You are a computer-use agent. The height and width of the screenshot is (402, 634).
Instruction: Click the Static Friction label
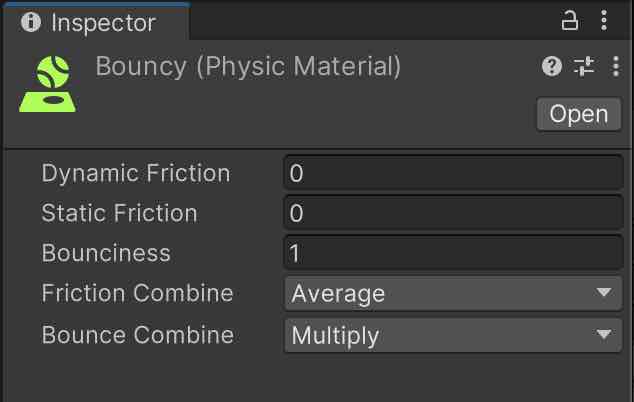119,213
